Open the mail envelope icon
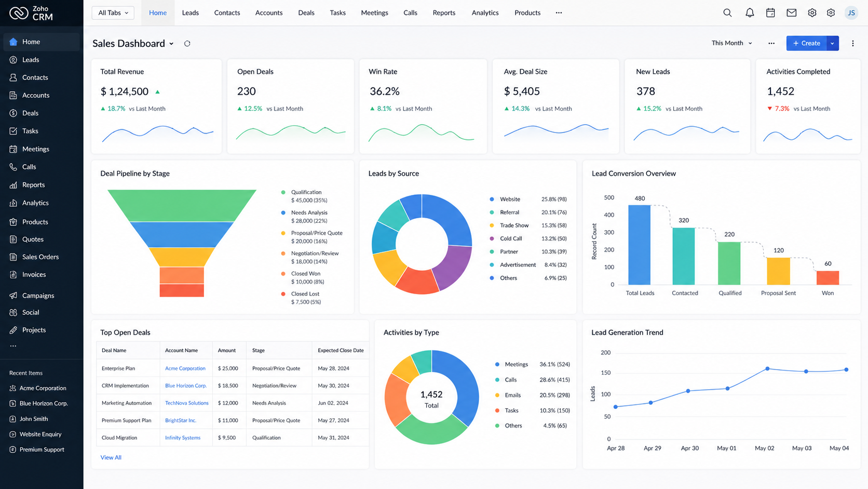Image resolution: width=868 pixels, height=489 pixels. pyautogui.click(x=791, y=13)
